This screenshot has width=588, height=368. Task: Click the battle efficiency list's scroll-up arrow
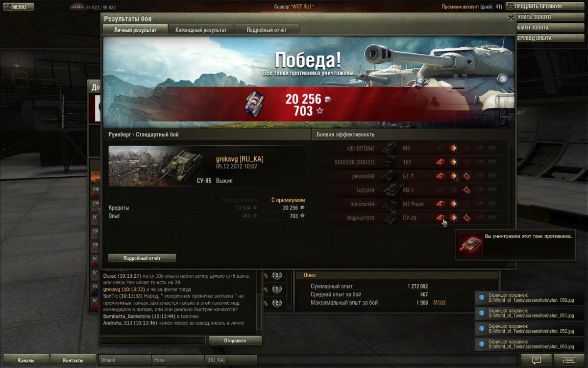512,144
